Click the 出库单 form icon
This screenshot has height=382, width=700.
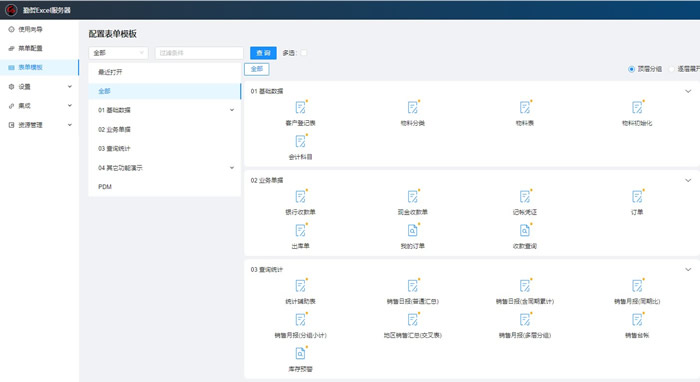(x=300, y=230)
